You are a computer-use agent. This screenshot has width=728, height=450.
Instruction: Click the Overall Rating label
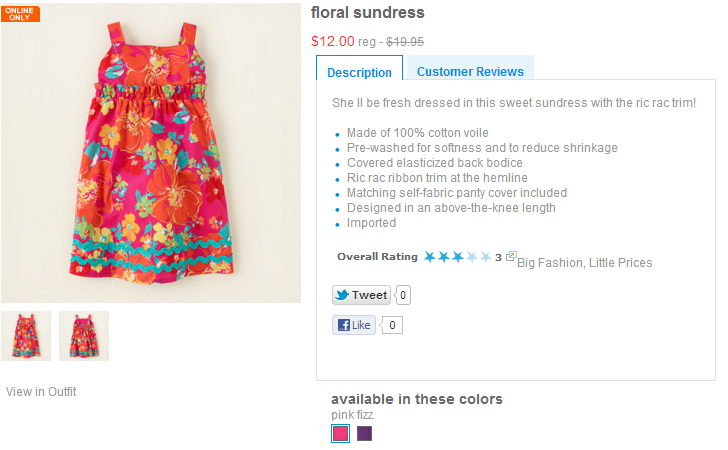(x=377, y=257)
